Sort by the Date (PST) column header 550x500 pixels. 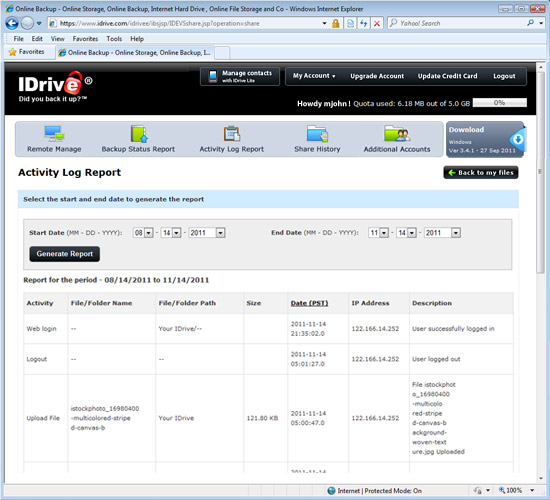[309, 303]
